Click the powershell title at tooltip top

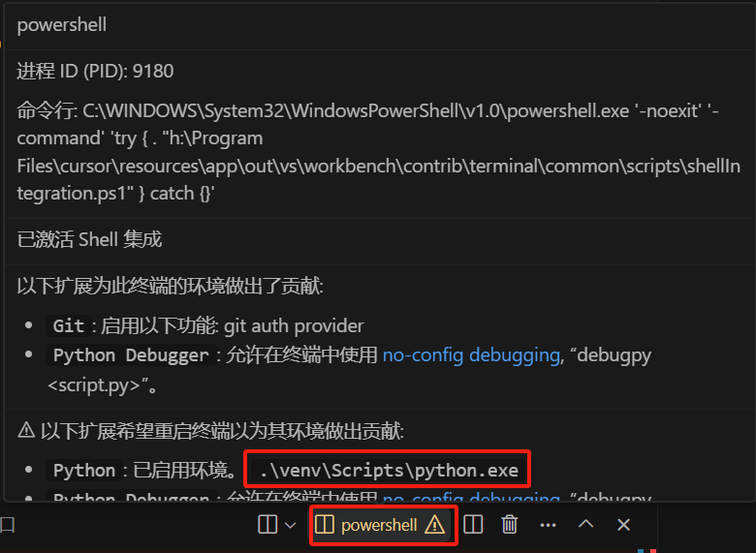click(62, 25)
